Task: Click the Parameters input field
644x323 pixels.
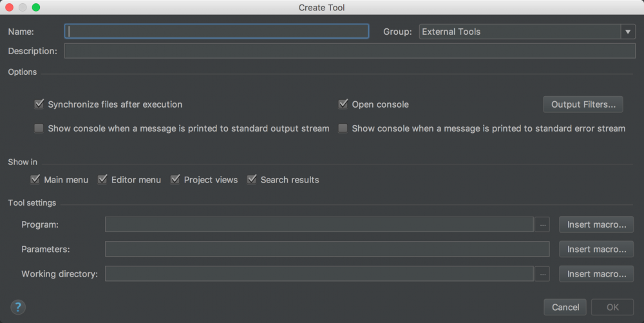Action: tap(327, 250)
